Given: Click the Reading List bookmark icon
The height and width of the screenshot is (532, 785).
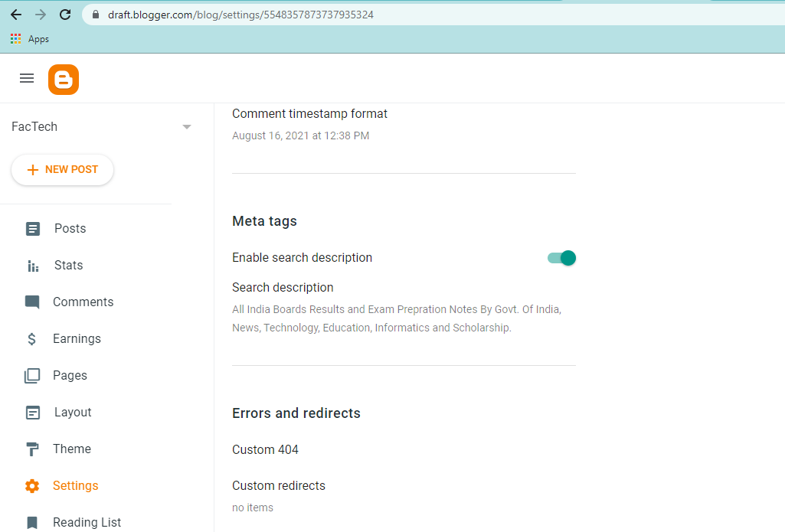Looking at the screenshot, I should point(32,523).
